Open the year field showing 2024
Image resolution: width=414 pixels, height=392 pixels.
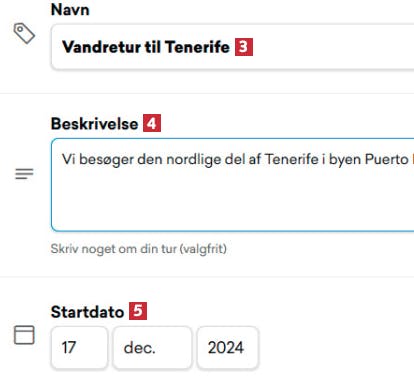[x=228, y=348]
